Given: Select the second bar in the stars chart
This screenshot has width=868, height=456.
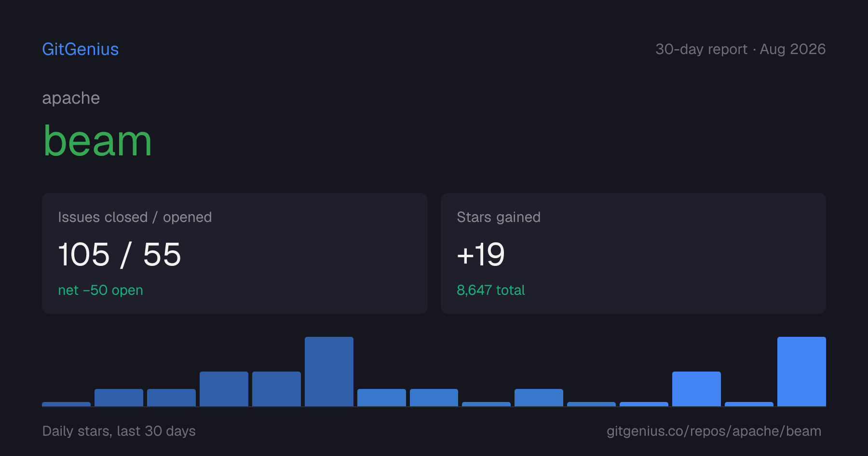Looking at the screenshot, I should tap(119, 398).
